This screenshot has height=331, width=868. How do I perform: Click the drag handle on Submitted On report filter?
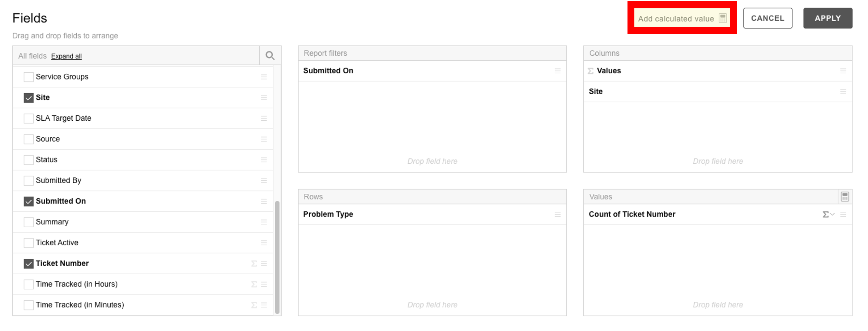(558, 71)
